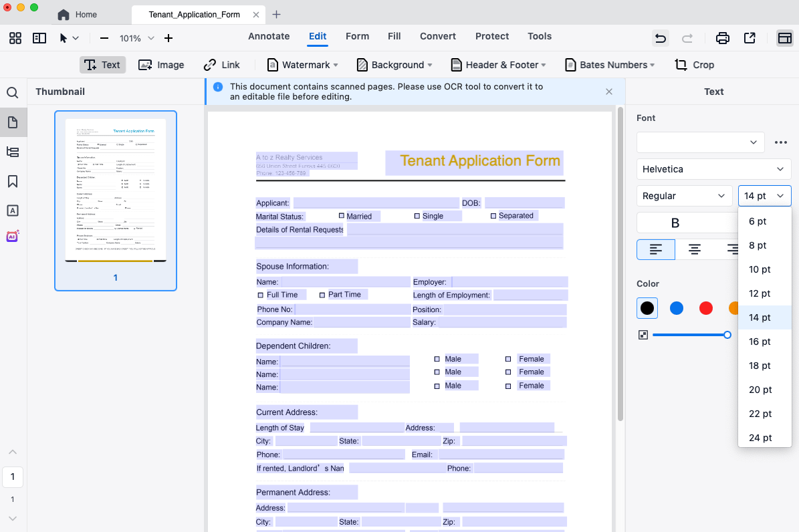Image resolution: width=799 pixels, height=532 pixels.
Task: Close the OCR notification banner
Action: 609,92
